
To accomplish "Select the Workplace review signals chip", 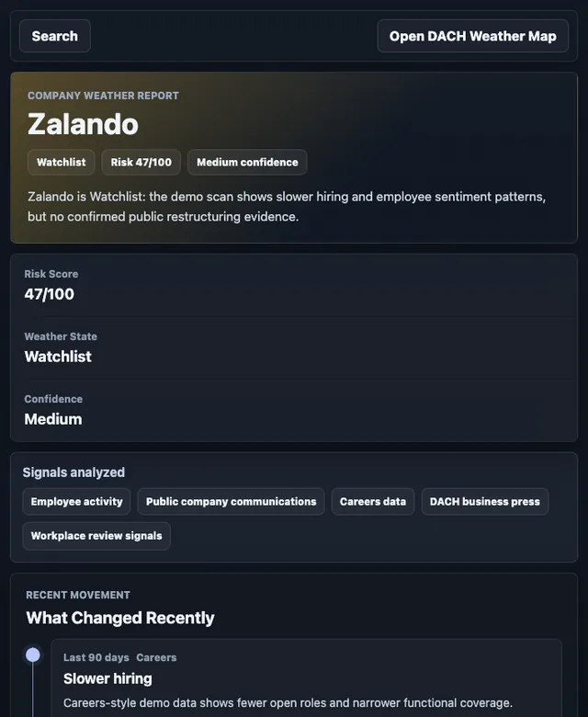I will click(x=96, y=536).
